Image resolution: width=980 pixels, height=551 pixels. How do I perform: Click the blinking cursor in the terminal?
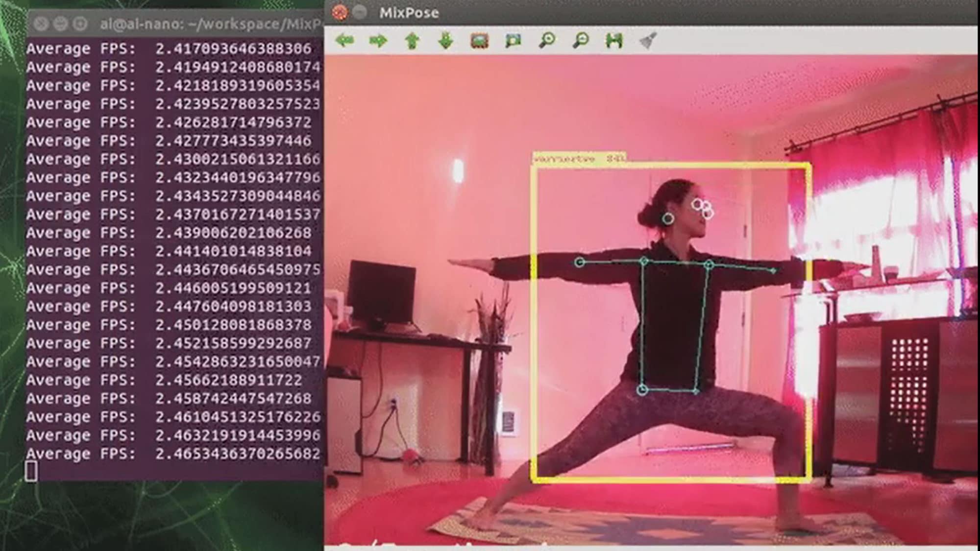pos(31,472)
